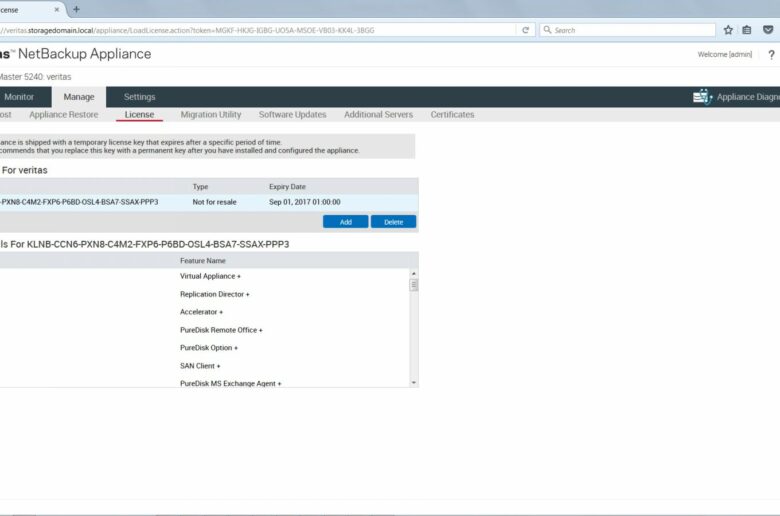Reload the page with the refresh icon

[x=525, y=30]
